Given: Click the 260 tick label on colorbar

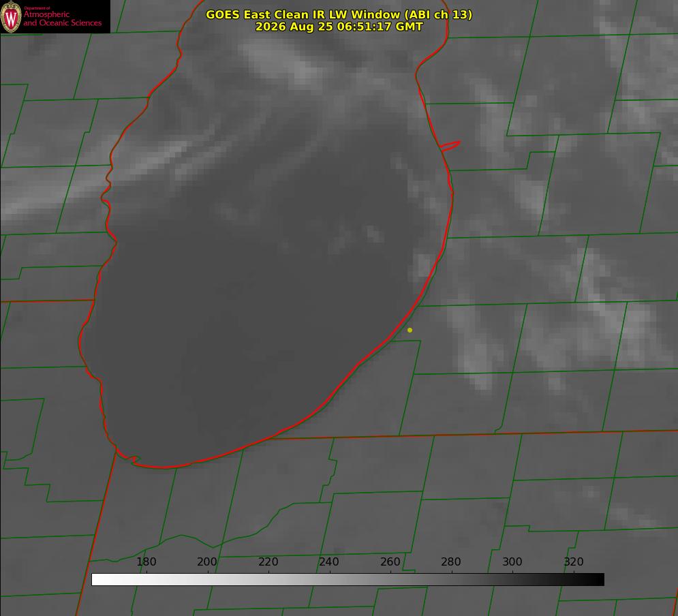Looking at the screenshot, I should point(390,561).
